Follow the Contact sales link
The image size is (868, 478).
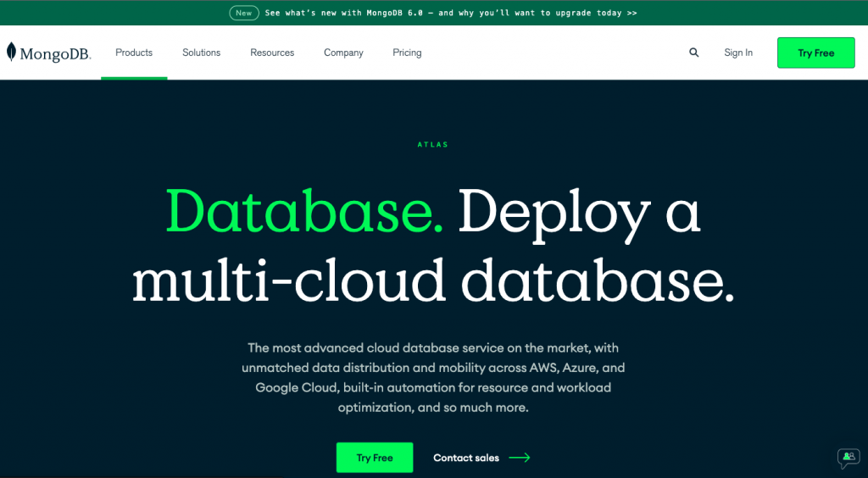466,458
